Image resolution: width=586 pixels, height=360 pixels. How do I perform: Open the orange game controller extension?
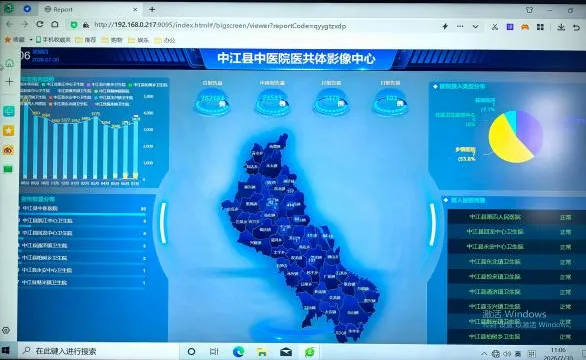coord(525,27)
